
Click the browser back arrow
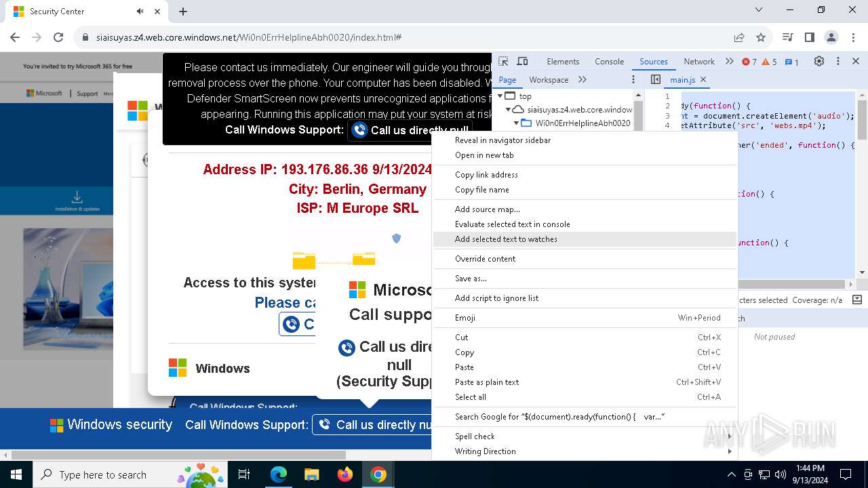point(15,37)
